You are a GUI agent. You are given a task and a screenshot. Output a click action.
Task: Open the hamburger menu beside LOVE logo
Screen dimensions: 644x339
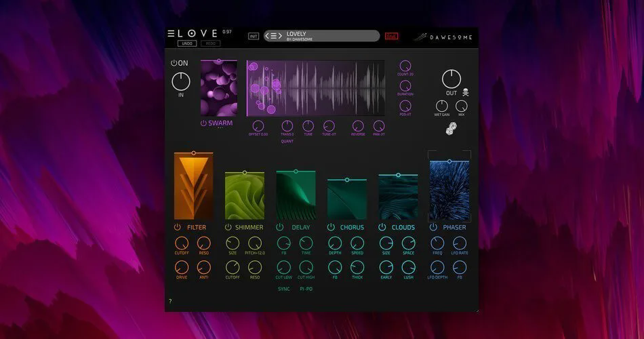[172, 34]
